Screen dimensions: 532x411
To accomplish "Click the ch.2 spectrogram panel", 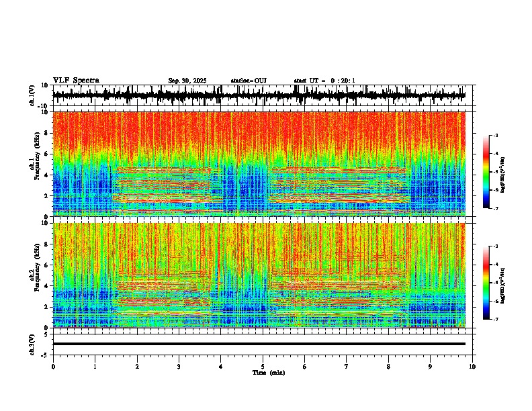I will pyautogui.click(x=259, y=275).
